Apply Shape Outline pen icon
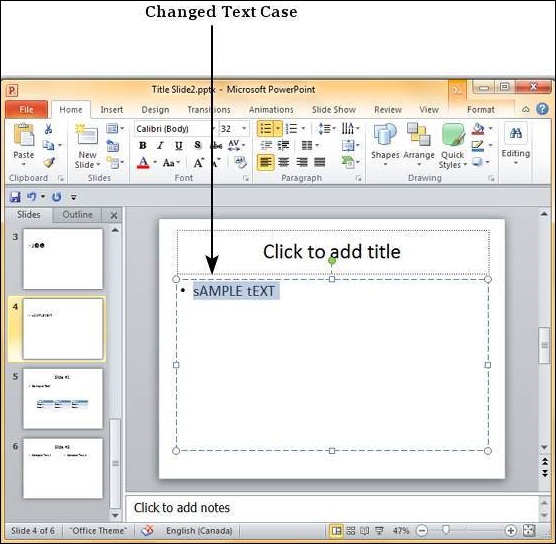The image size is (556, 544). (478, 146)
